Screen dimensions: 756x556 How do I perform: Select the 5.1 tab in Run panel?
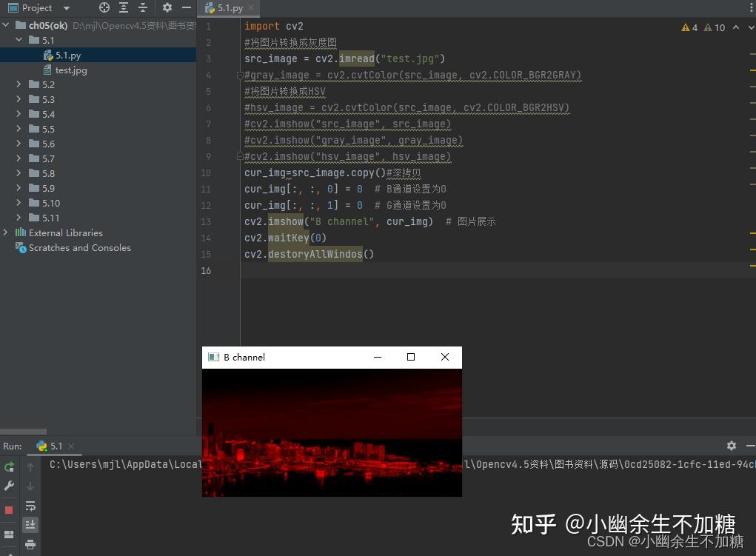(55, 446)
